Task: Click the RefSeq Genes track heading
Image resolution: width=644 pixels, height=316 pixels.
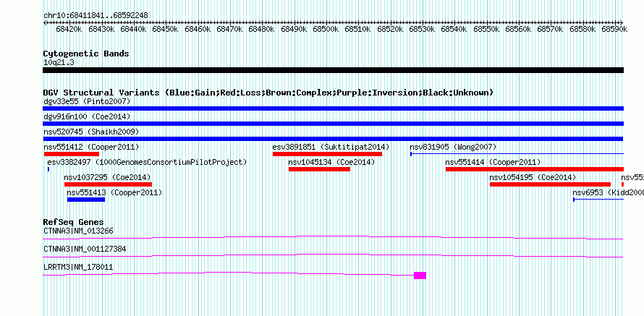Action: [x=74, y=222]
